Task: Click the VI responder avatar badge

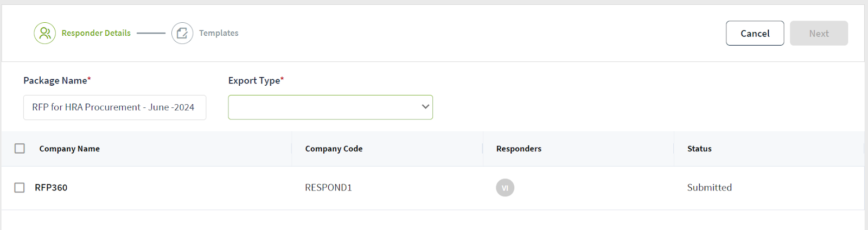Action: click(505, 188)
